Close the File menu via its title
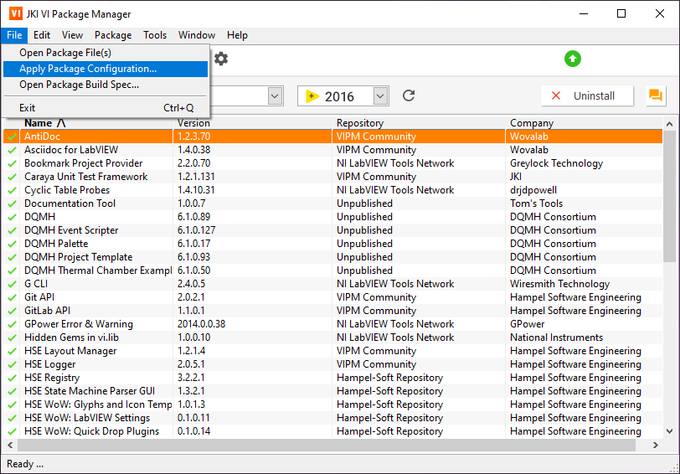Viewport: 680px width, 474px height. pos(14,35)
